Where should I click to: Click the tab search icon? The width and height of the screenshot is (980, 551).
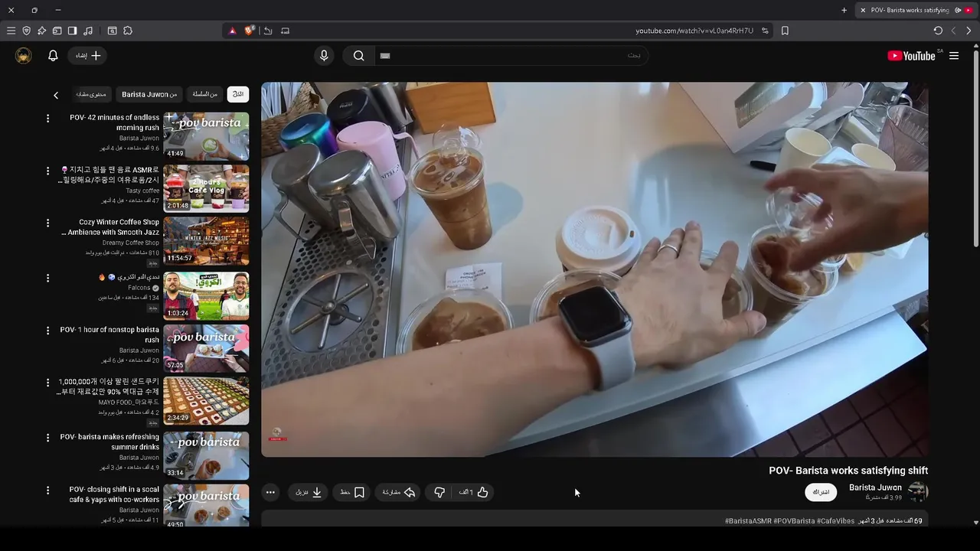[x=112, y=31]
